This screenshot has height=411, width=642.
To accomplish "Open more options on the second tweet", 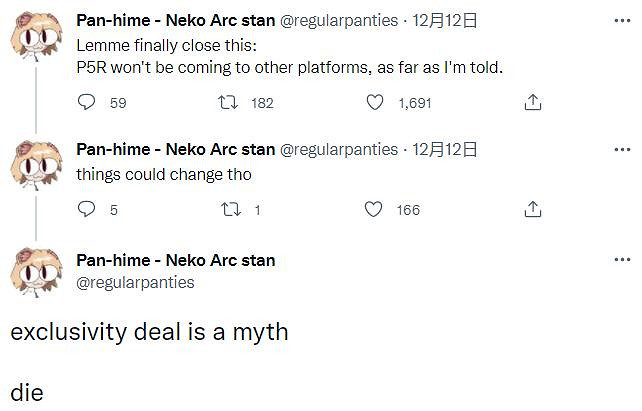I will coord(621,149).
